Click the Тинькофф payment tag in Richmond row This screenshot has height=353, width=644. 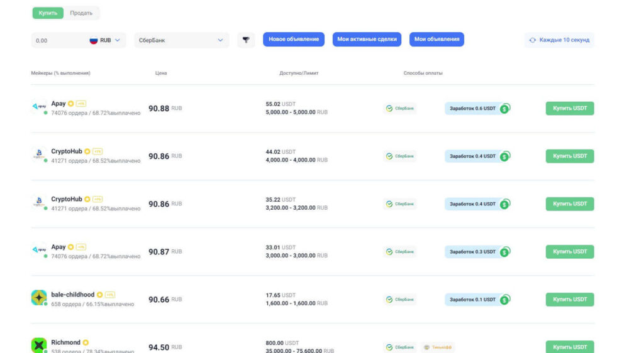point(438,347)
